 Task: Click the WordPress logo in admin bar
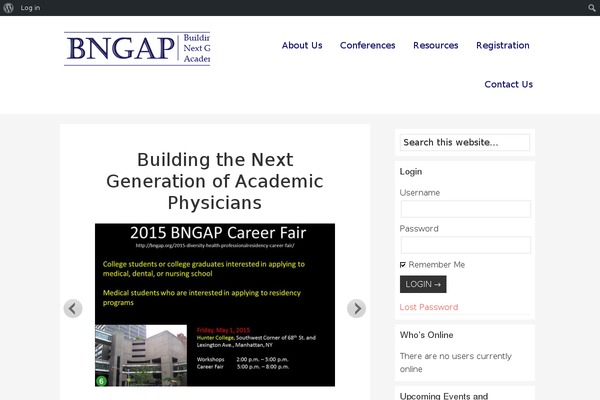8,8
